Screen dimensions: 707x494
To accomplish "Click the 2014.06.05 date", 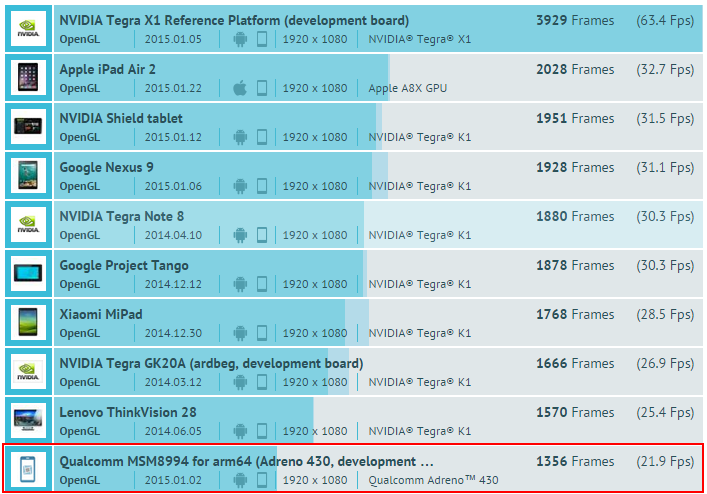I will click(x=173, y=432).
